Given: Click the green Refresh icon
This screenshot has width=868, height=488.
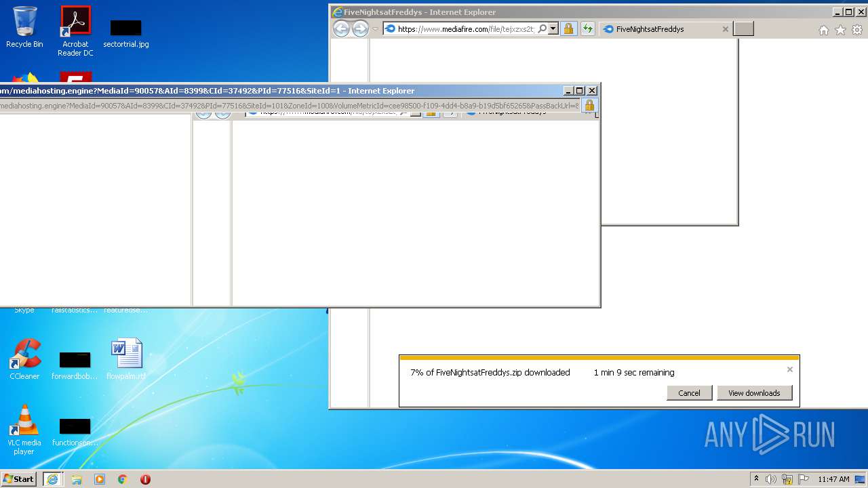Looking at the screenshot, I should 587,28.
